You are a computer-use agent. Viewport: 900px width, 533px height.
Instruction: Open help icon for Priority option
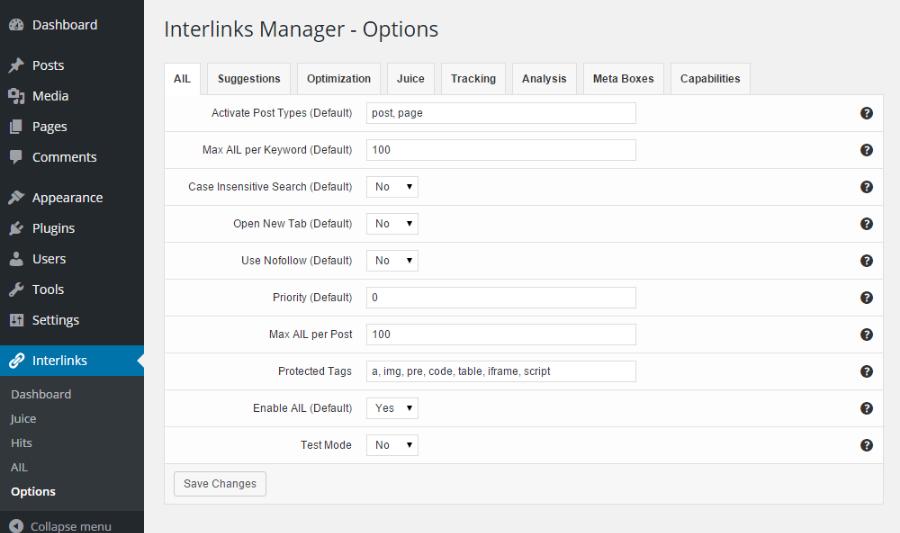(x=866, y=297)
